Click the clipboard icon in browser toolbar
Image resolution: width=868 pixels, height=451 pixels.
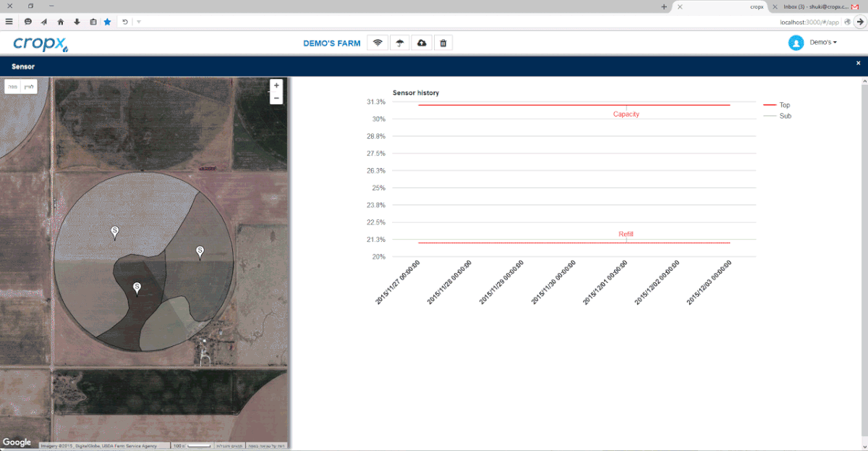93,22
